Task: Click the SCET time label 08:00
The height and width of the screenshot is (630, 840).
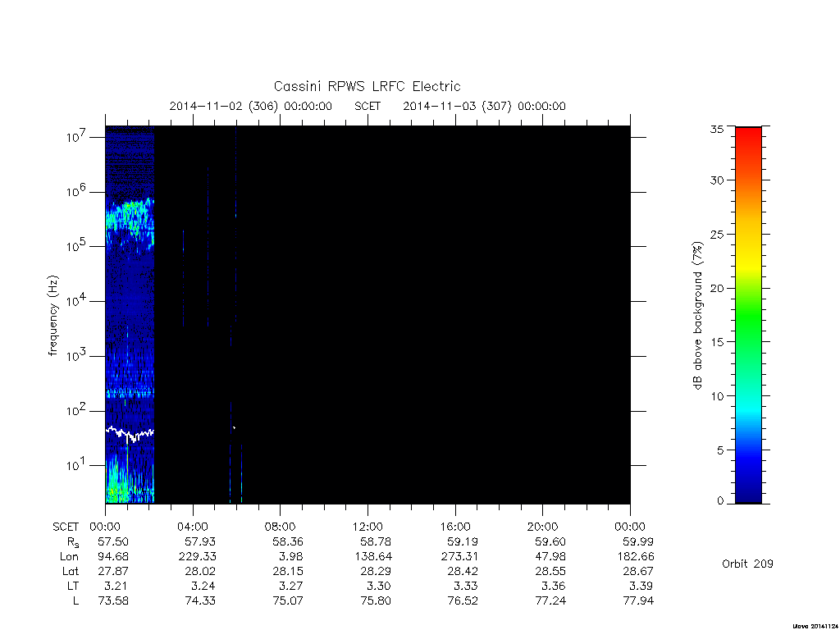Action: (281, 527)
